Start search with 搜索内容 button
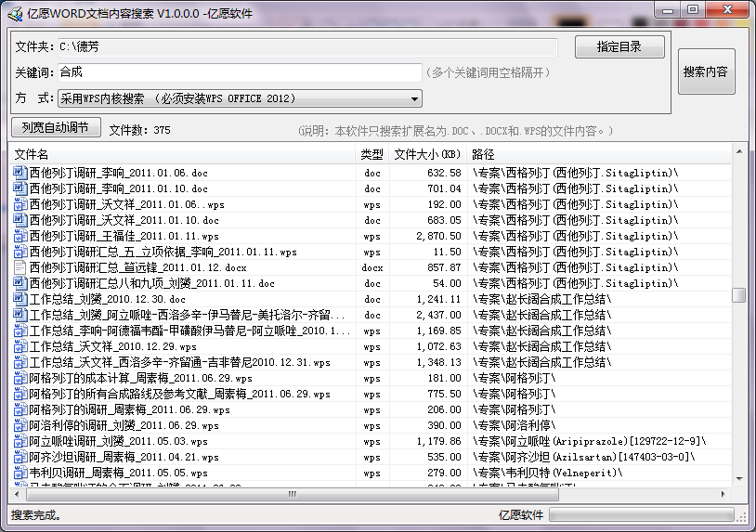Viewport: 756px width, 532px height. click(706, 71)
